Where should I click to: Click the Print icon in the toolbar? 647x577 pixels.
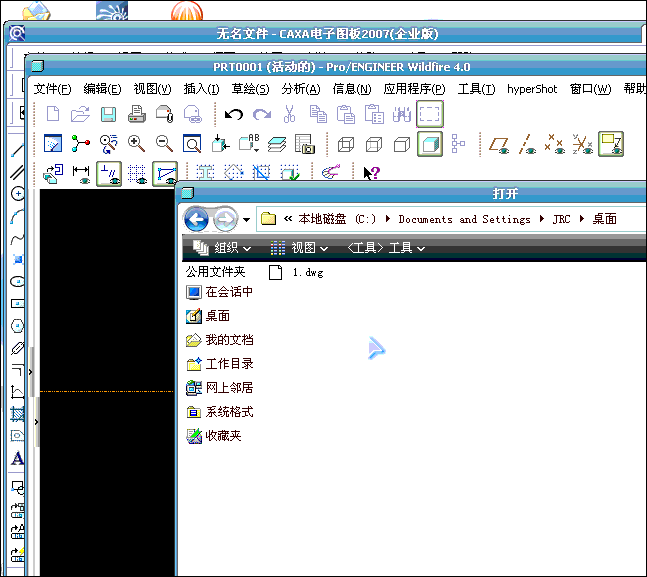pos(137,114)
